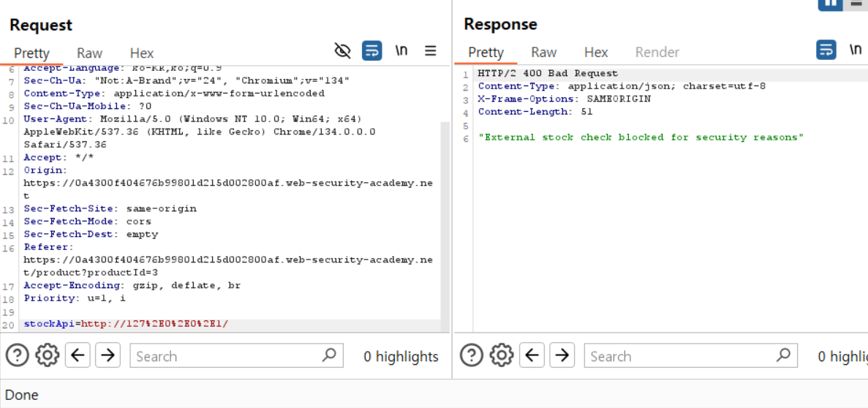
Task: Toggle word wrap icon in Request panel
Action: coord(372,51)
